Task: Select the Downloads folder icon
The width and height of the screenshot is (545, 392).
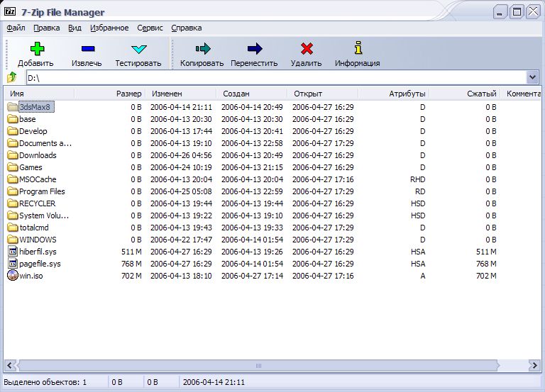Action: point(13,155)
